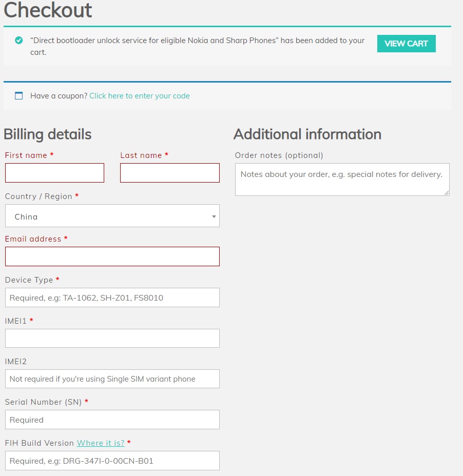Click into the Last name field
Image resolution: width=463 pixels, height=476 pixels.
[x=169, y=173]
